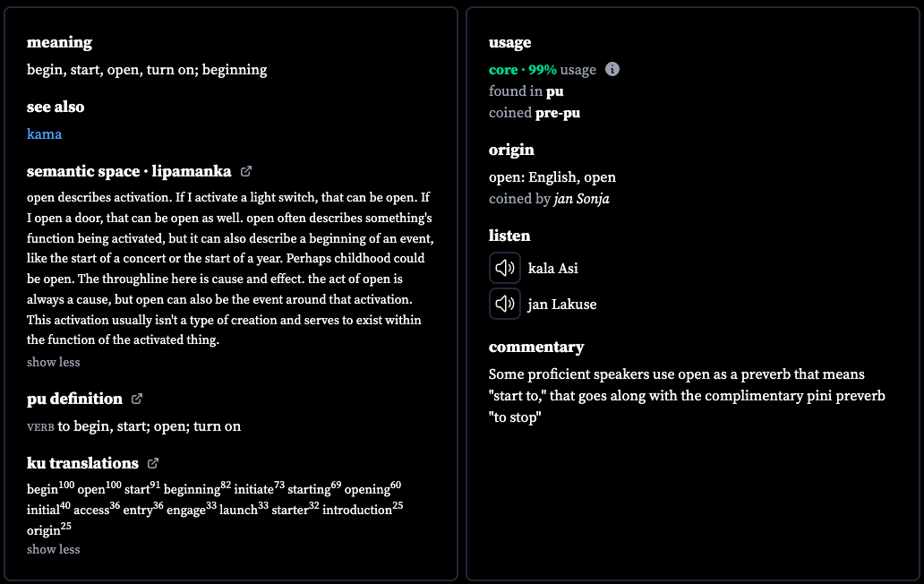Viewport: 924px width, 584px height.
Task: Click the introduction translation word
Action: click(x=357, y=510)
